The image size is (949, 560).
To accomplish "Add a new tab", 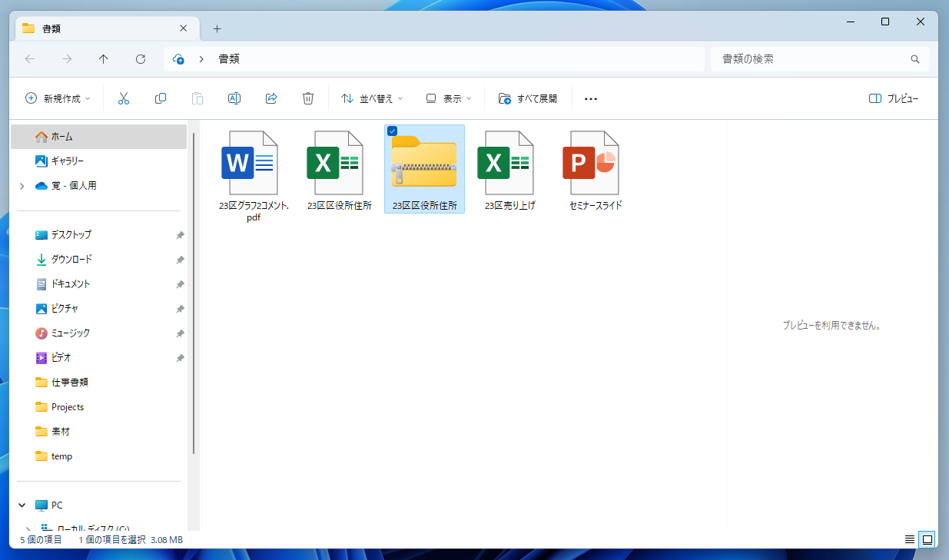I will pyautogui.click(x=217, y=29).
